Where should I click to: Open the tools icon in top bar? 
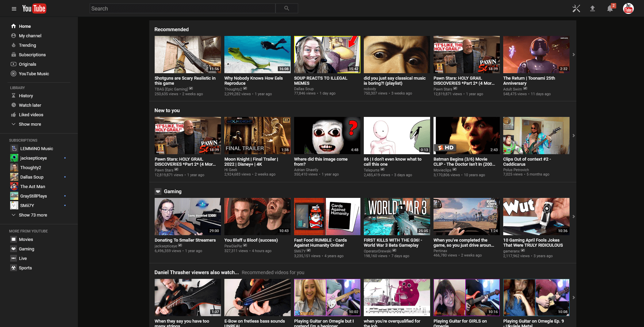click(576, 8)
